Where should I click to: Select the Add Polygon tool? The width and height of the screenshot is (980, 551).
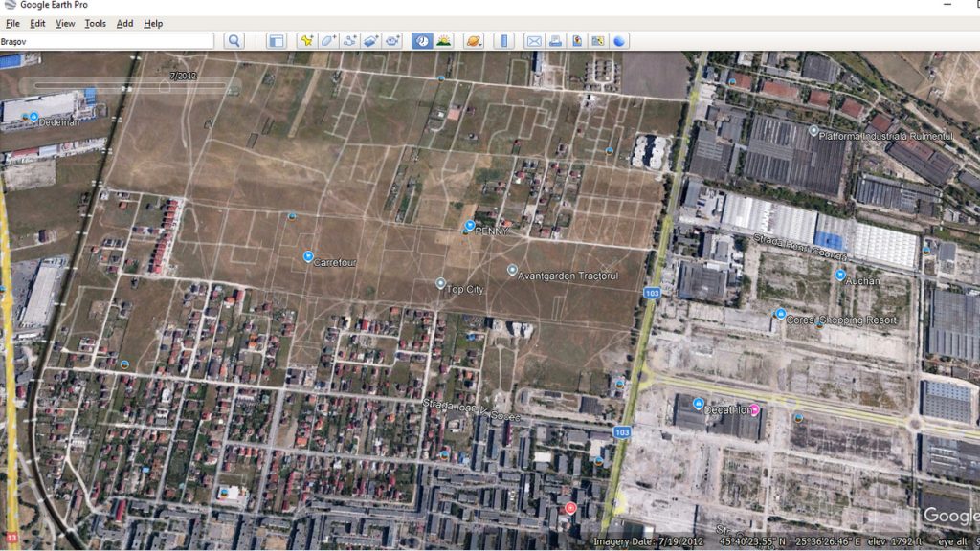pyautogui.click(x=328, y=41)
